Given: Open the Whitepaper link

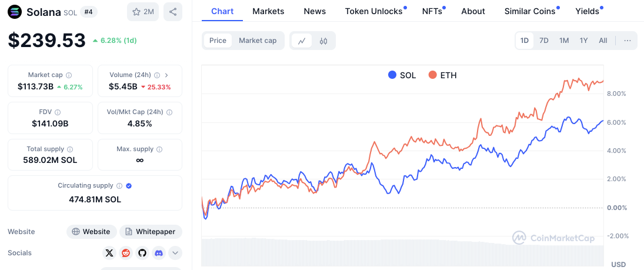Looking at the screenshot, I should [151, 232].
